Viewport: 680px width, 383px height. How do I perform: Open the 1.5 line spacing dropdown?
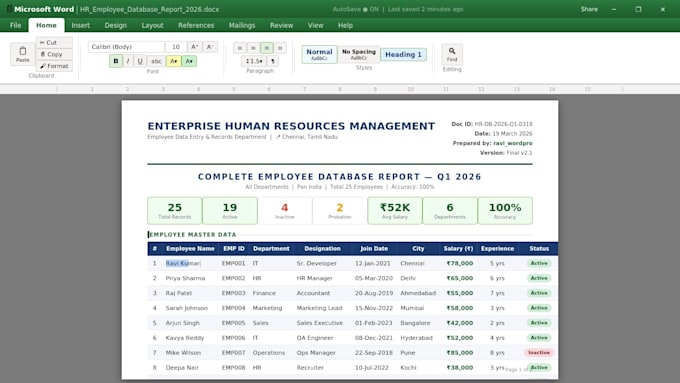(x=254, y=61)
